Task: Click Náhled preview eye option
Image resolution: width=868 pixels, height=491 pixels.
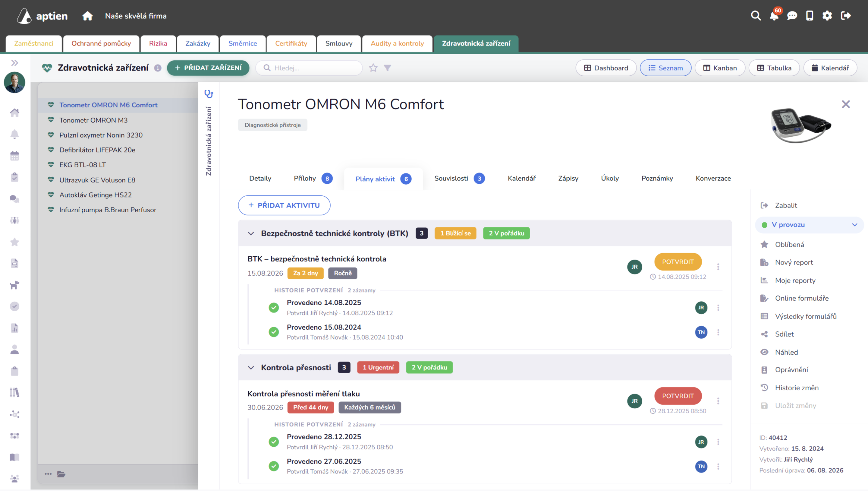Action: 779,352
